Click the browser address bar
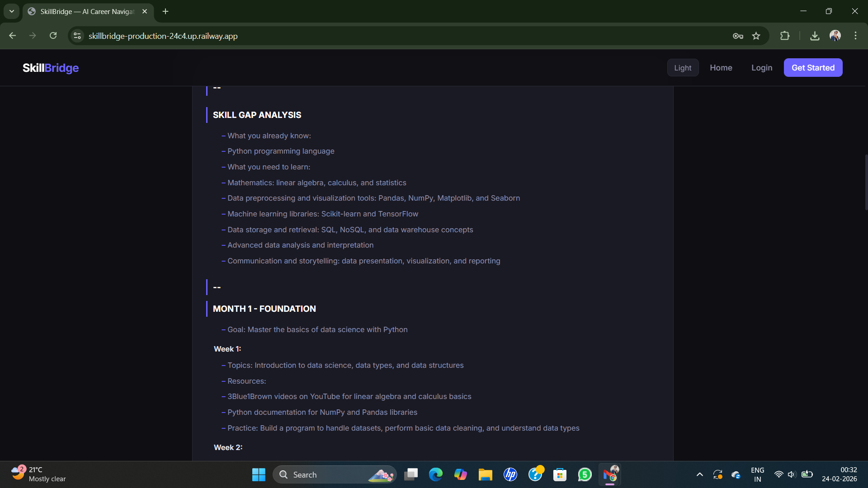Image resolution: width=868 pixels, height=488 pixels. coord(316,36)
